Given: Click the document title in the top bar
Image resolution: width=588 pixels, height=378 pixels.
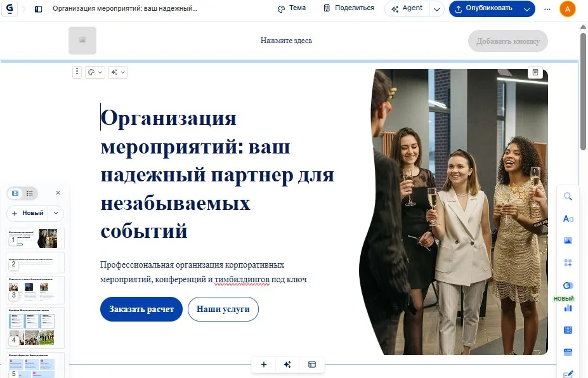Looking at the screenshot, I should pos(124,8).
